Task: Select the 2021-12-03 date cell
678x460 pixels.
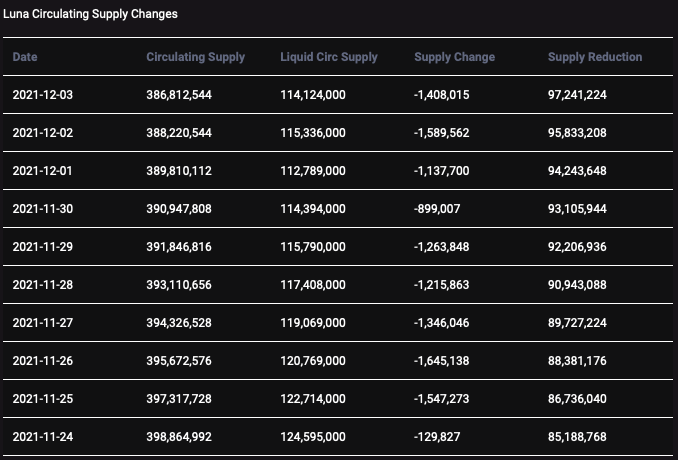Action: pyautogui.click(x=42, y=95)
